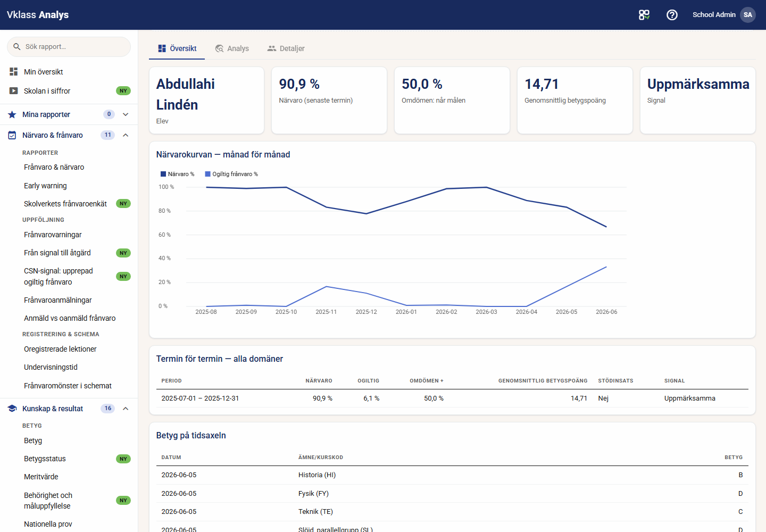Click the School Admin user name
The height and width of the screenshot is (532, 766).
714,15
